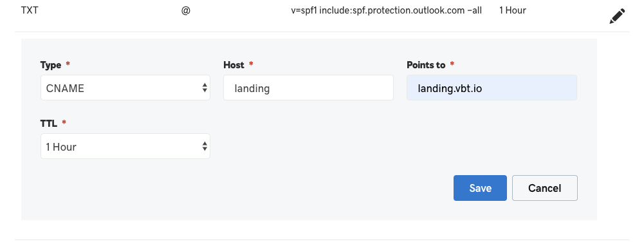Open the Type dropdown showing CNAME

(x=125, y=88)
